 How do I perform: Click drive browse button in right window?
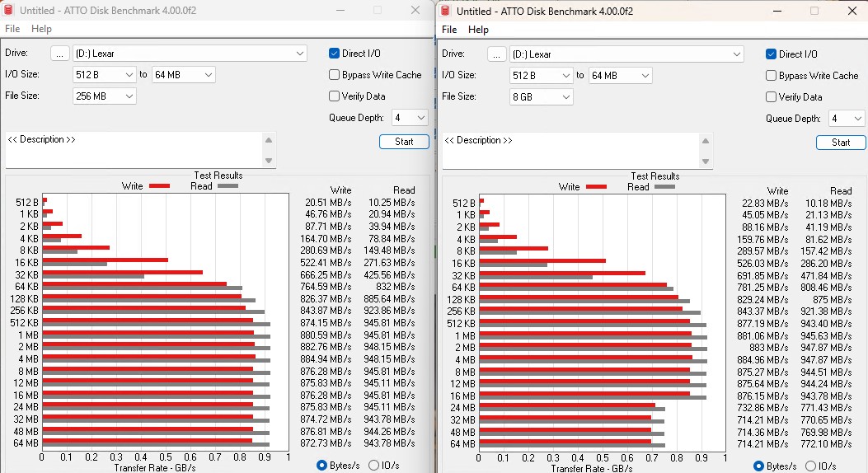click(496, 54)
